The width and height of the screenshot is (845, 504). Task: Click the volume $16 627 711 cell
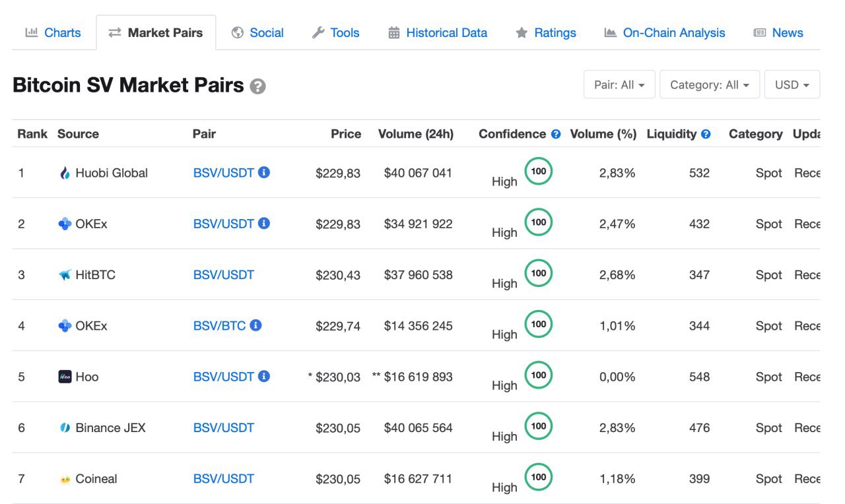[418, 479]
